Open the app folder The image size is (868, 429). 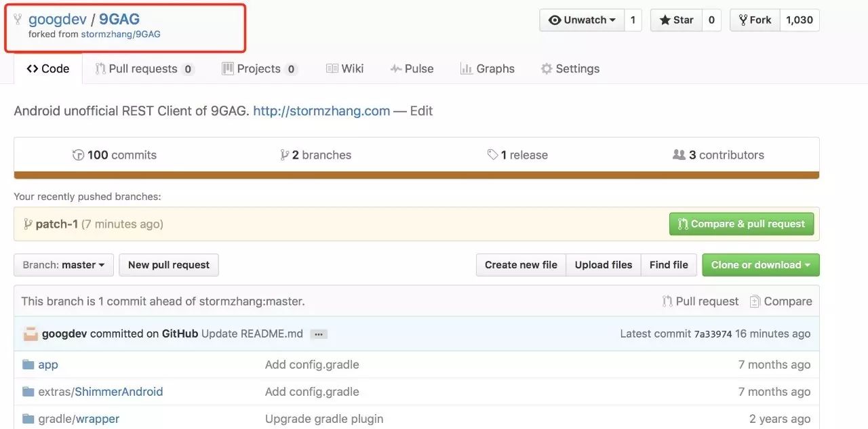click(x=48, y=365)
